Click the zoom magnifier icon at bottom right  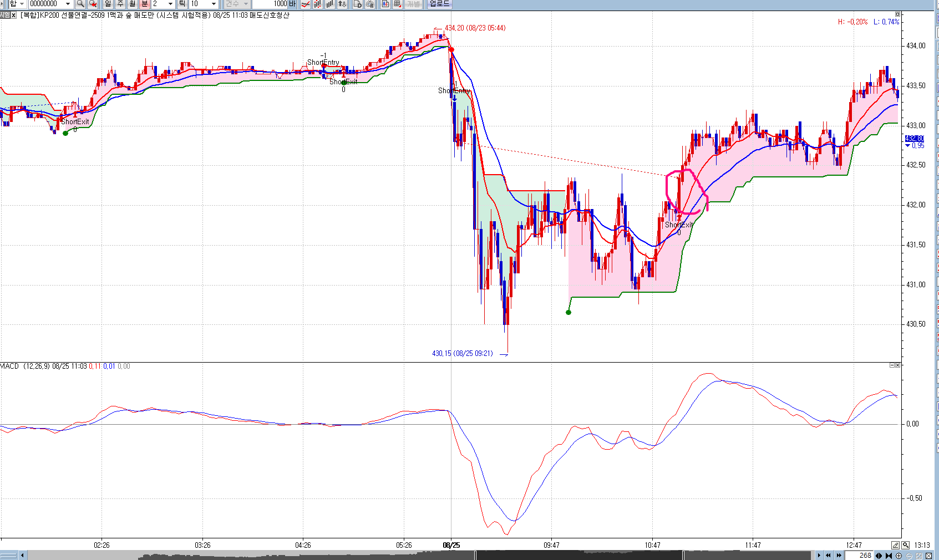(906, 545)
